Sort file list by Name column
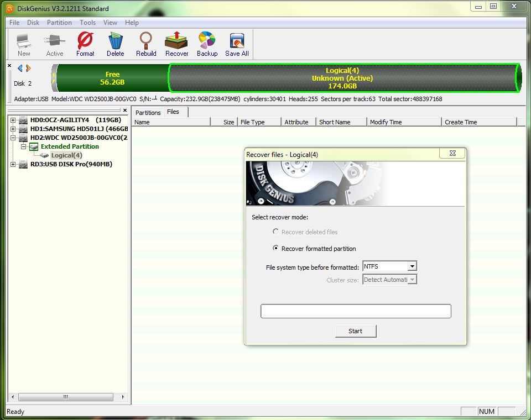Viewport: 531px width, 420px height. (x=171, y=122)
